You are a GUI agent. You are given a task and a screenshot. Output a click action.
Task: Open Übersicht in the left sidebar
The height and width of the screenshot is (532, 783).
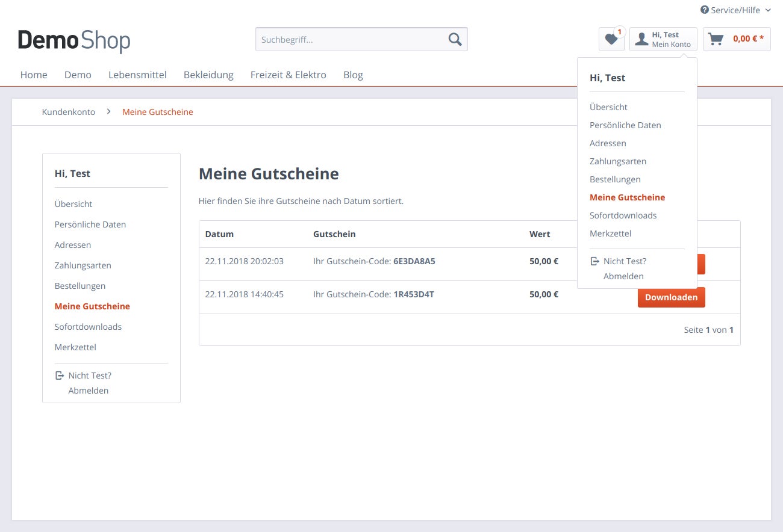coord(73,204)
